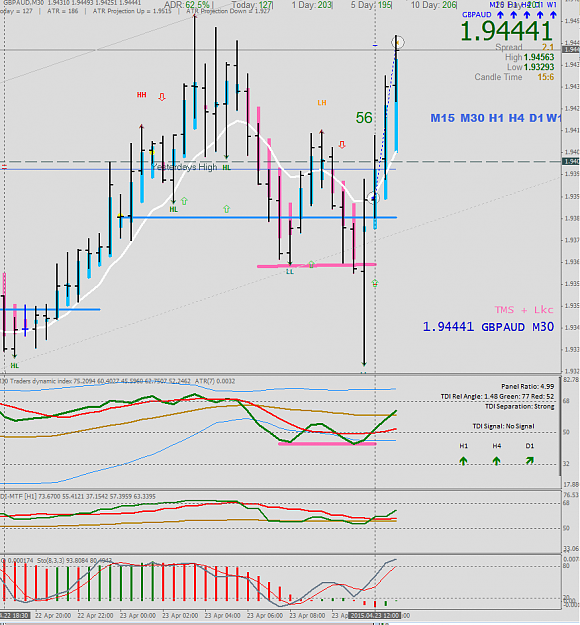Click the Panel Ratio: 4.99 text
Screen dimensions: 580x625
tap(527, 386)
